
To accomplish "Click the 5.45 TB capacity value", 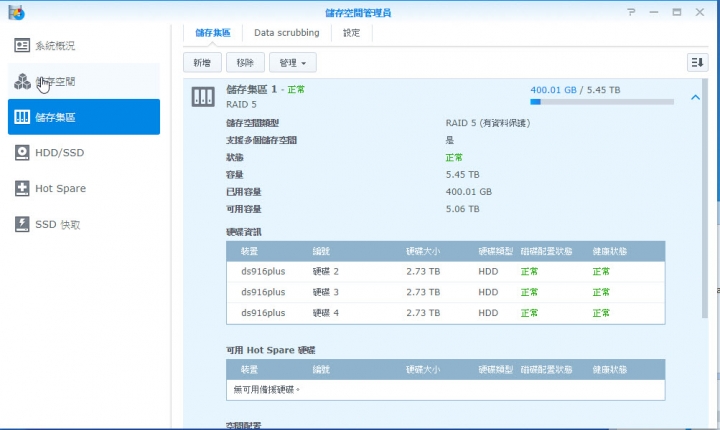I will point(462,175).
